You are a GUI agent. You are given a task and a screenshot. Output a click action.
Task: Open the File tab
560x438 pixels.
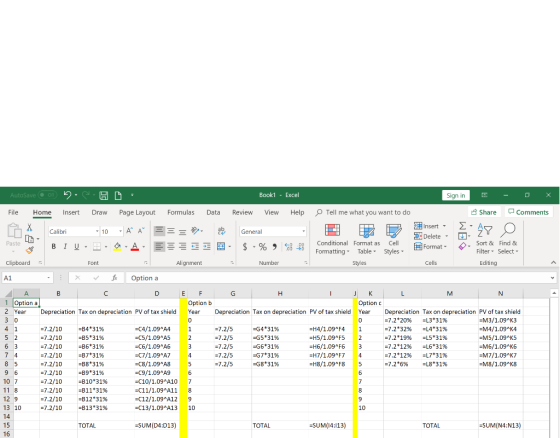click(x=13, y=212)
